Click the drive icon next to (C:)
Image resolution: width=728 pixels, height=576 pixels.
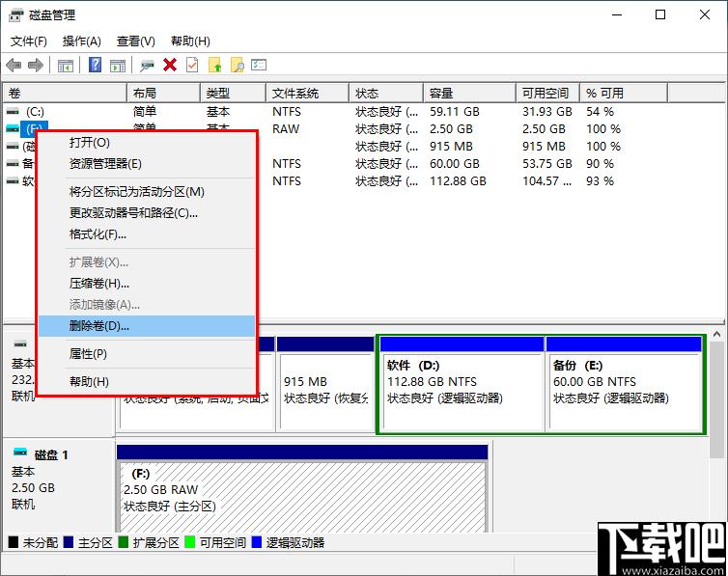click(13, 112)
